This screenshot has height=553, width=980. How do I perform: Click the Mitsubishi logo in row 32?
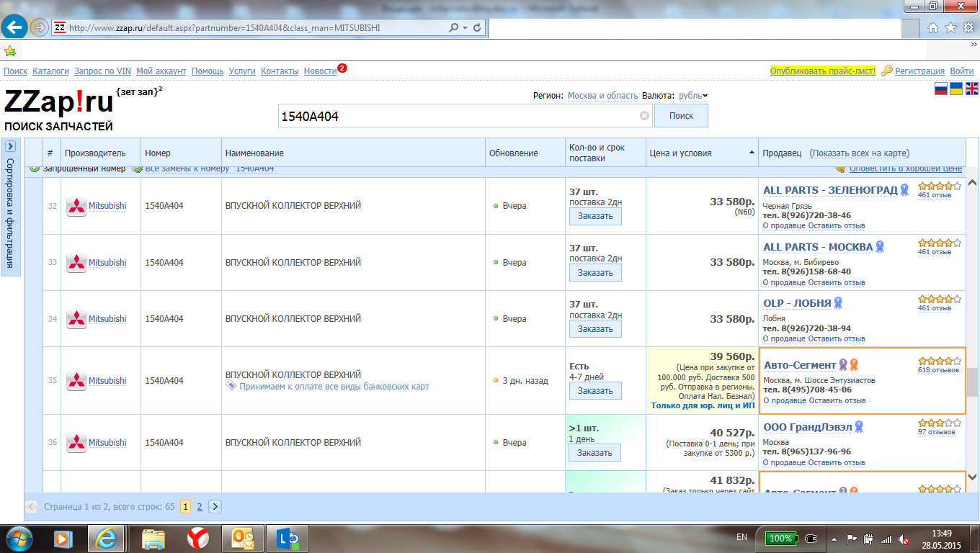pos(76,206)
